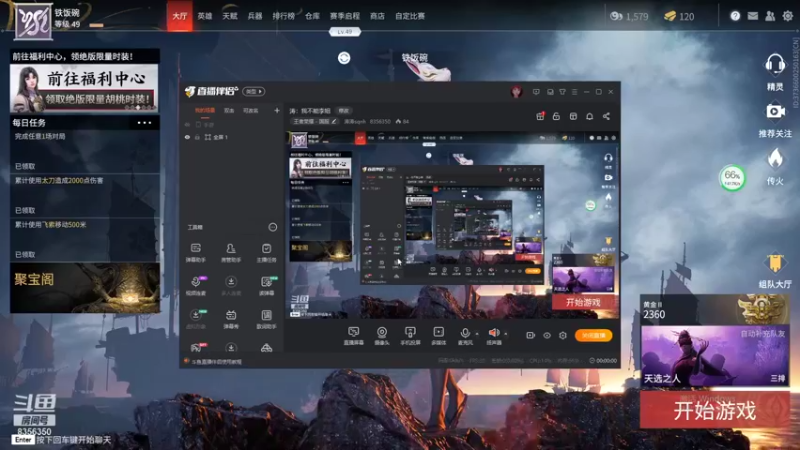Open the help question mark icon in game header
The height and width of the screenshot is (450, 800).
coord(735,16)
